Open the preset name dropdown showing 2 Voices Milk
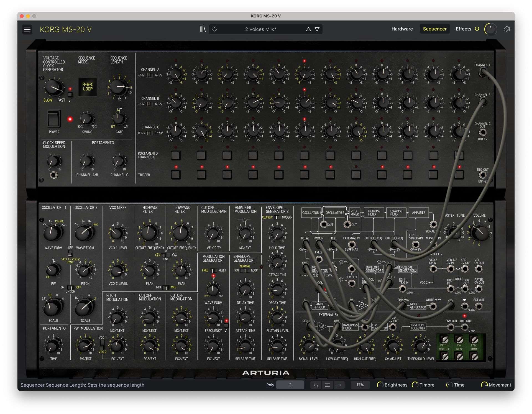Screen dimensions: 532x414 [x=260, y=29]
